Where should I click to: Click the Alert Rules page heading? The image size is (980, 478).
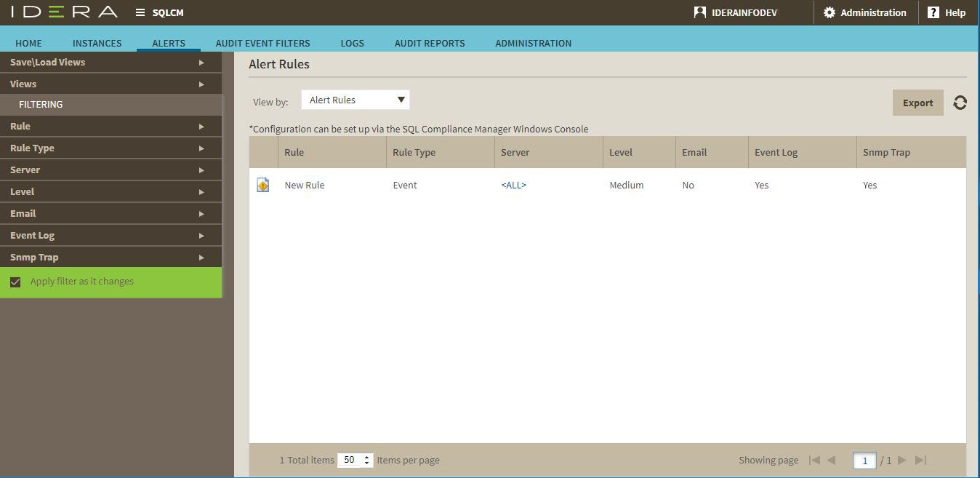[x=279, y=64]
